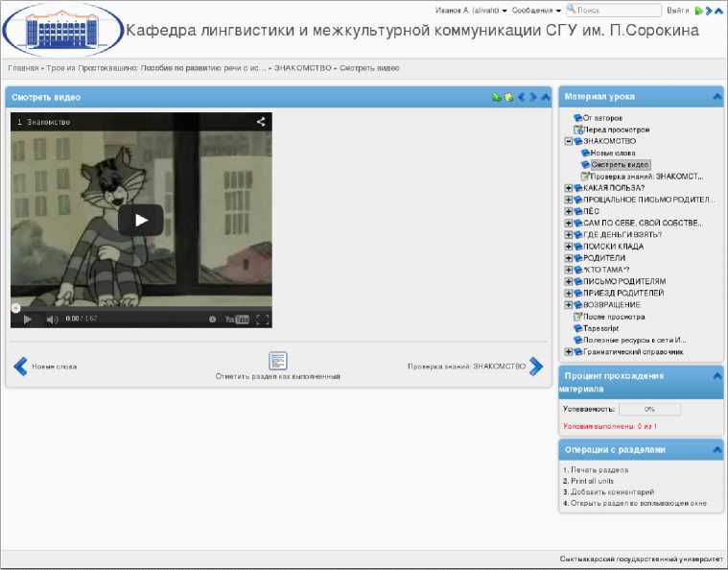The height and width of the screenshot is (570, 728).
Task: Expand the ВОЗВРАЩЕНИЕ tree node
Action: (568, 305)
